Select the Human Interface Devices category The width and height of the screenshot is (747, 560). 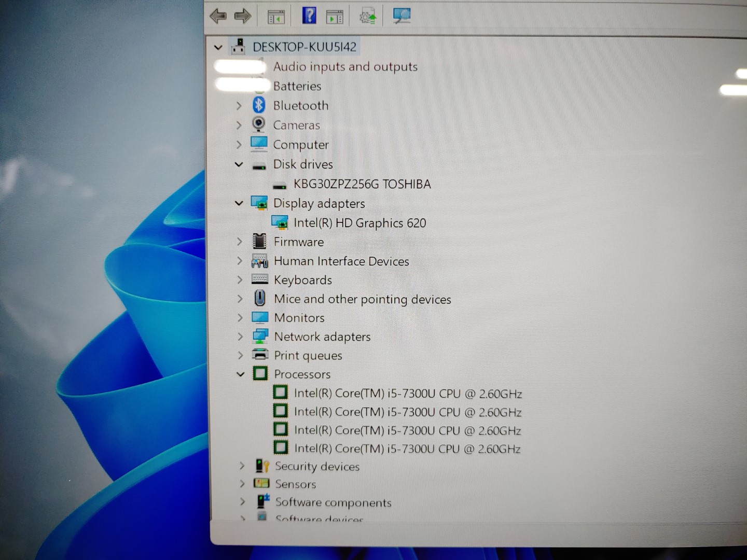[x=341, y=261]
